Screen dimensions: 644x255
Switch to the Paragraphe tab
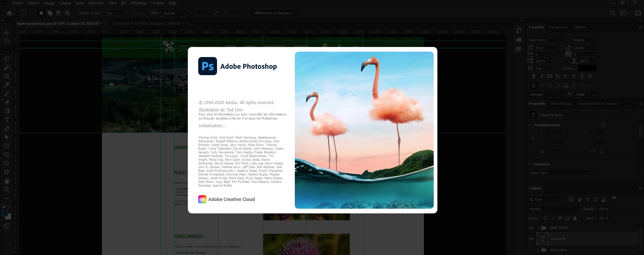click(558, 27)
